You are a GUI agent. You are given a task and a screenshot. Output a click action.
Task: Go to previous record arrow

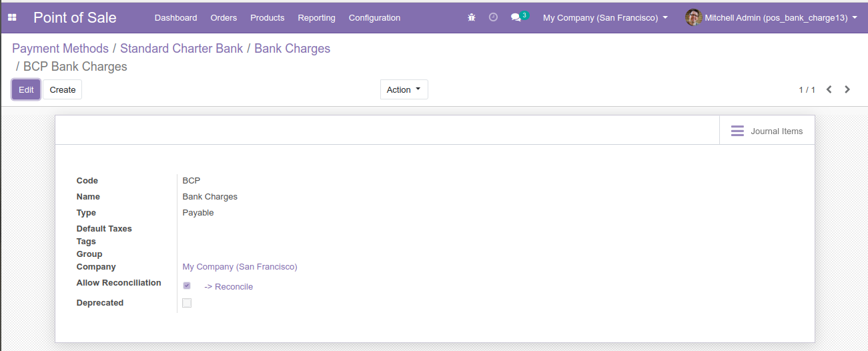point(829,89)
